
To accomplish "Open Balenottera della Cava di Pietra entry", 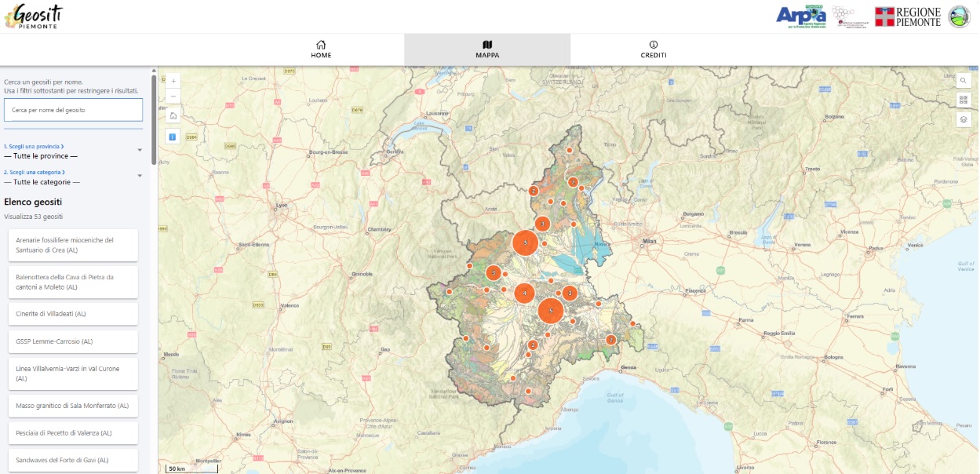I will 73,282.
